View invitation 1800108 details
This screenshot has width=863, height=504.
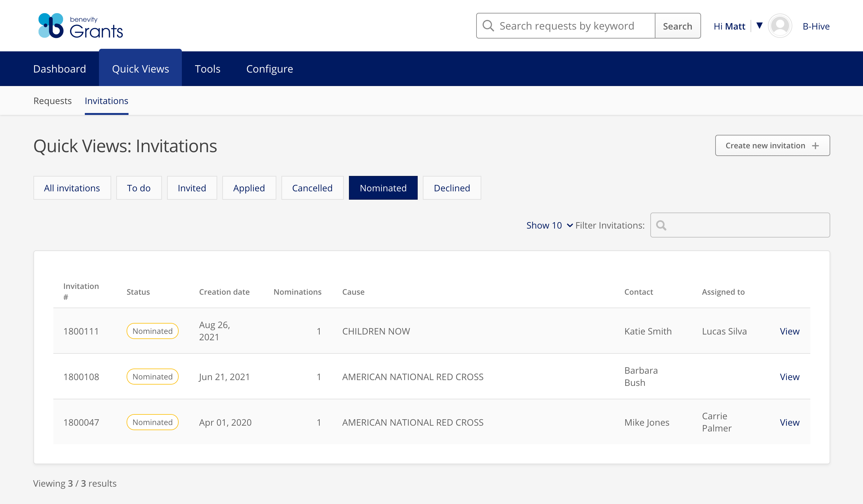(789, 377)
